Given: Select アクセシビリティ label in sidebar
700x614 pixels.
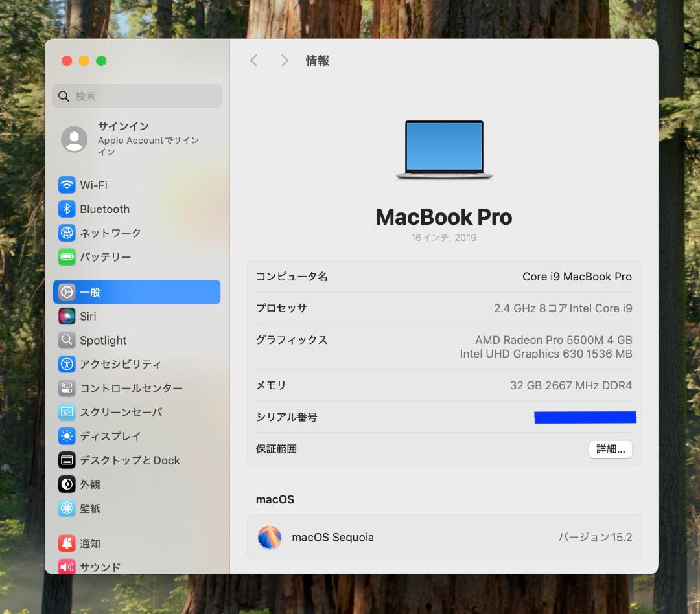Looking at the screenshot, I should pos(121,364).
